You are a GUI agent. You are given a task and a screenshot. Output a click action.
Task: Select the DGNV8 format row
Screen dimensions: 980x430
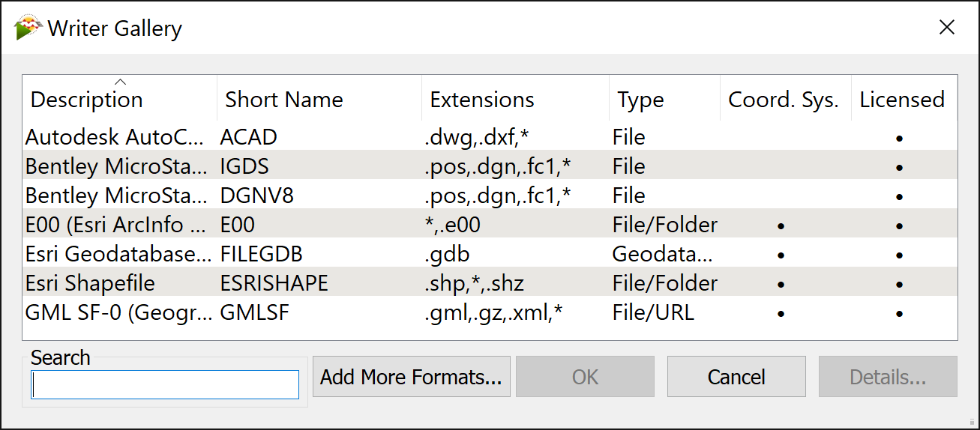pos(256,196)
